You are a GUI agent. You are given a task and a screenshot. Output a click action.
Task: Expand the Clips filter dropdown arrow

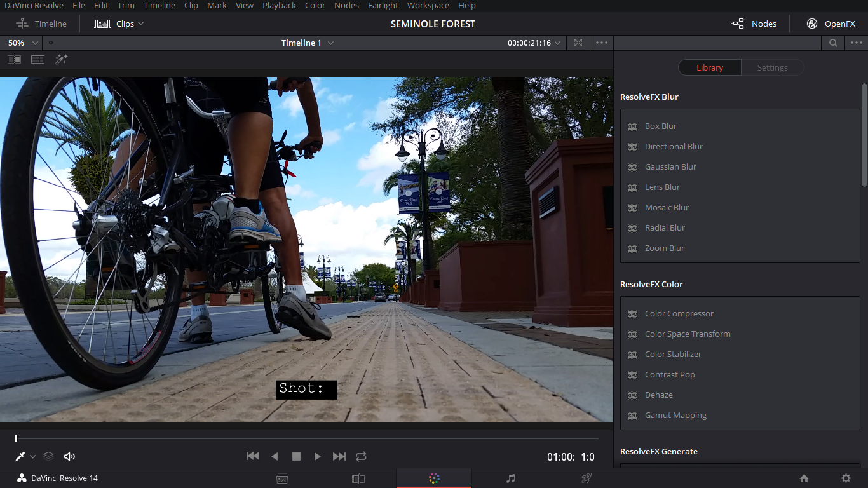[x=140, y=24]
